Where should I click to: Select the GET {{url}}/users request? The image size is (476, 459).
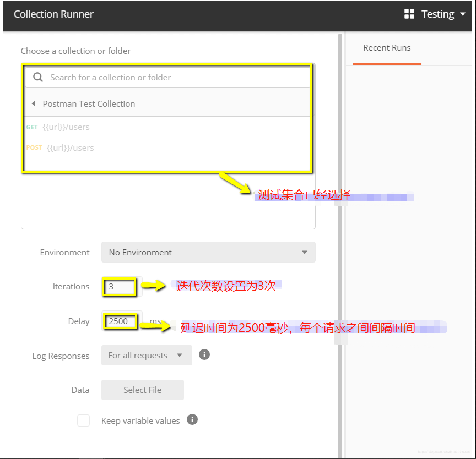click(x=58, y=127)
